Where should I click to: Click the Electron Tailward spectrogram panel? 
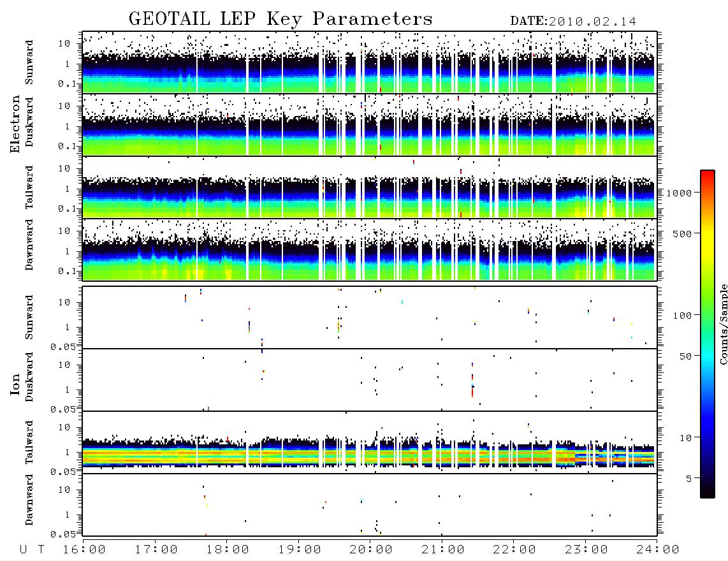point(370,187)
